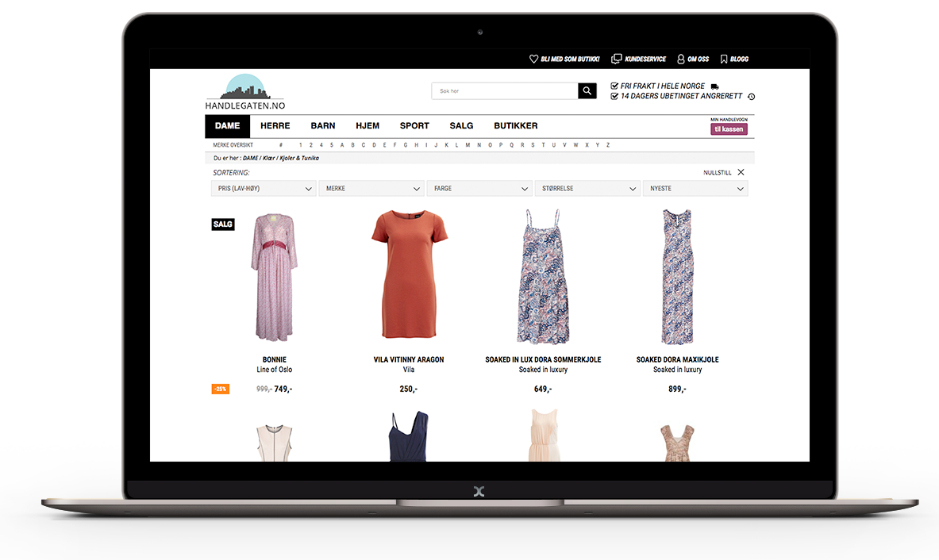Image resolution: width=939 pixels, height=560 pixels.
Task: Open the Kundeservice chat bubble icon
Action: 616,59
